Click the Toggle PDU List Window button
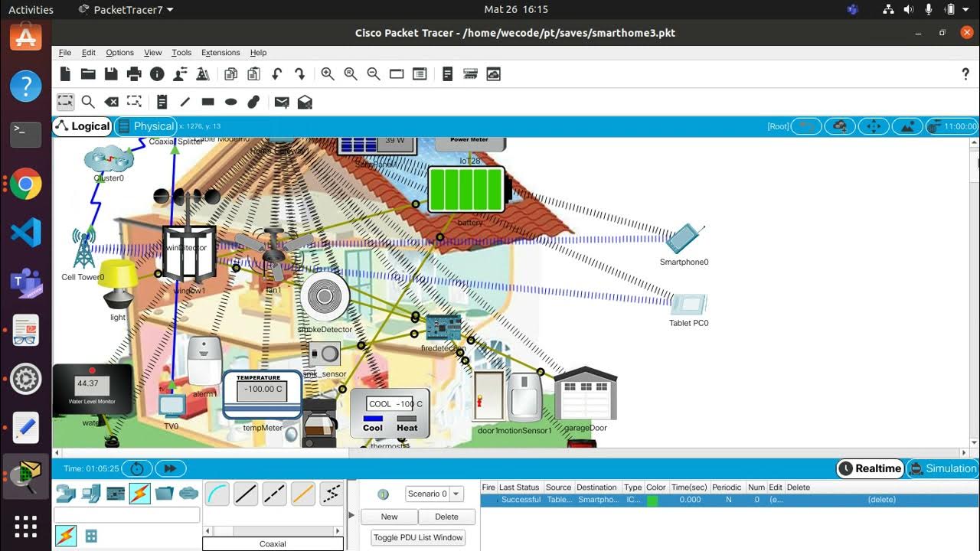The width and height of the screenshot is (980, 551). click(418, 537)
